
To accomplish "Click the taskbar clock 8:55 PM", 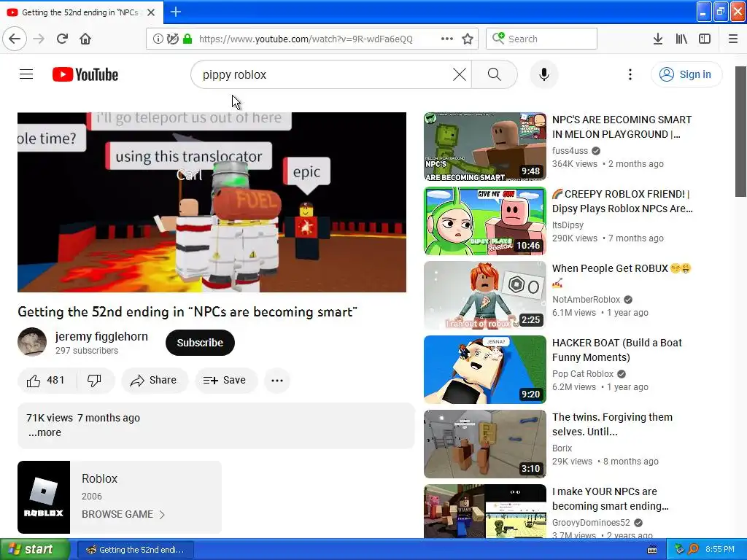I will [720, 550].
